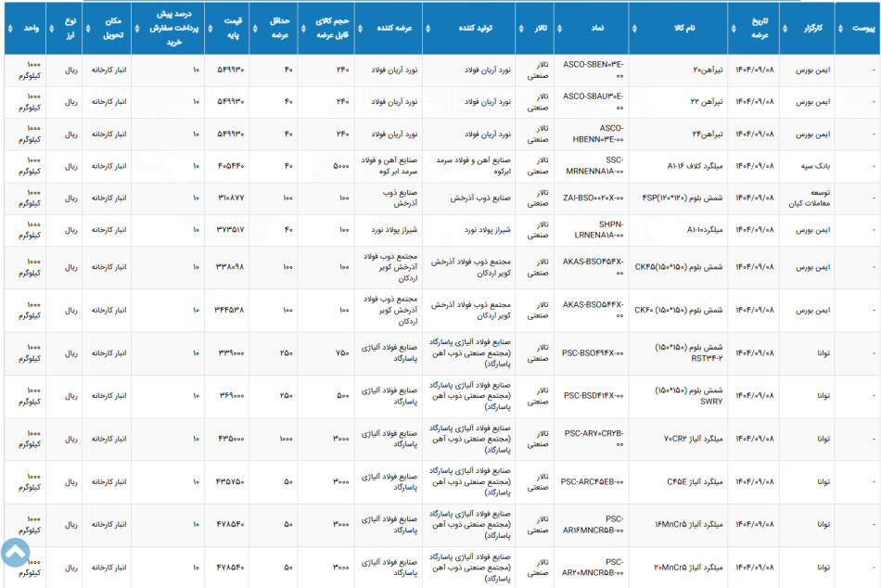The height and width of the screenshot is (588, 881).
Task: Sort table by the پیوست column arrows
Action: click(840, 28)
